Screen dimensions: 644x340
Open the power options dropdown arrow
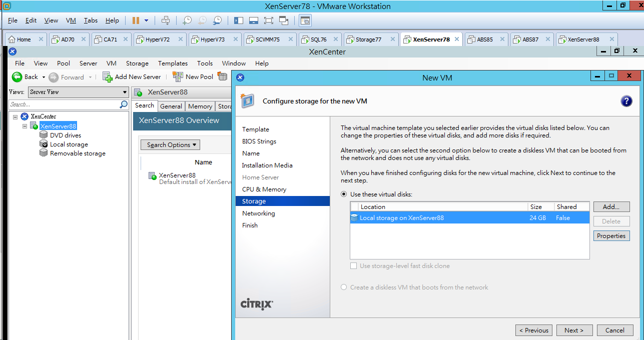click(x=147, y=20)
